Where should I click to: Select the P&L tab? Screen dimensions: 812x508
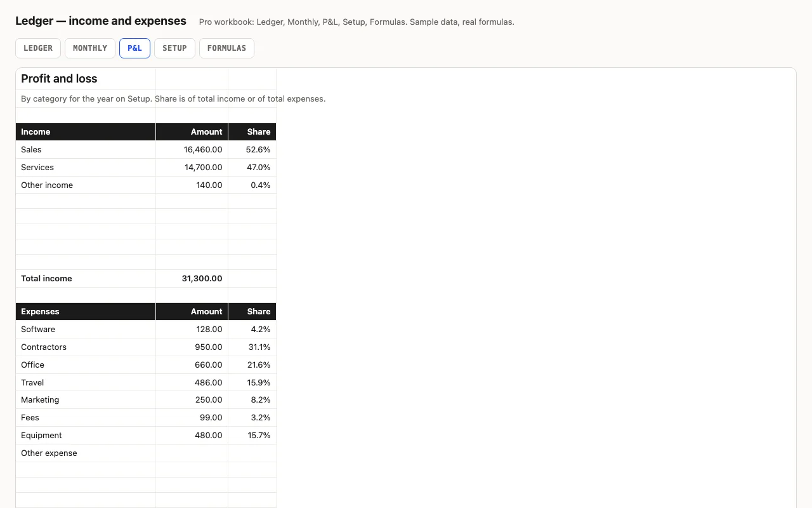(x=134, y=48)
